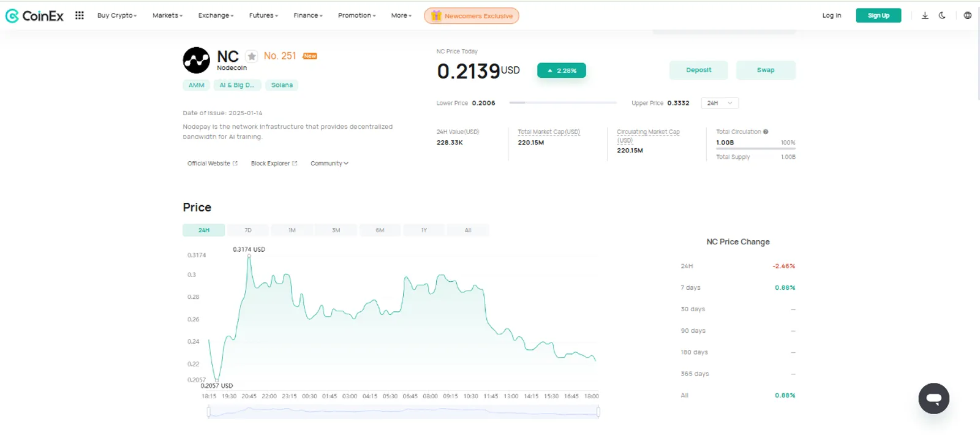This screenshot has width=980, height=435.
Task: Select the 1Y chart tab
Action: pos(424,230)
